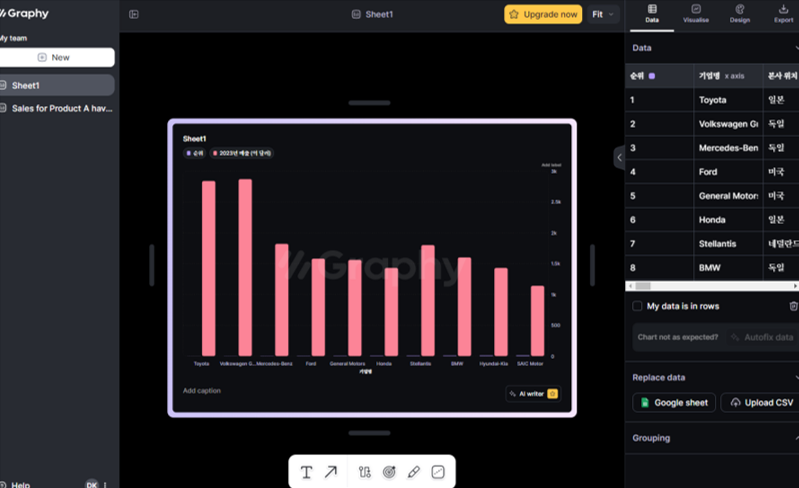Collapse the Data section chevron
This screenshot has width=799, height=488.
(x=796, y=48)
